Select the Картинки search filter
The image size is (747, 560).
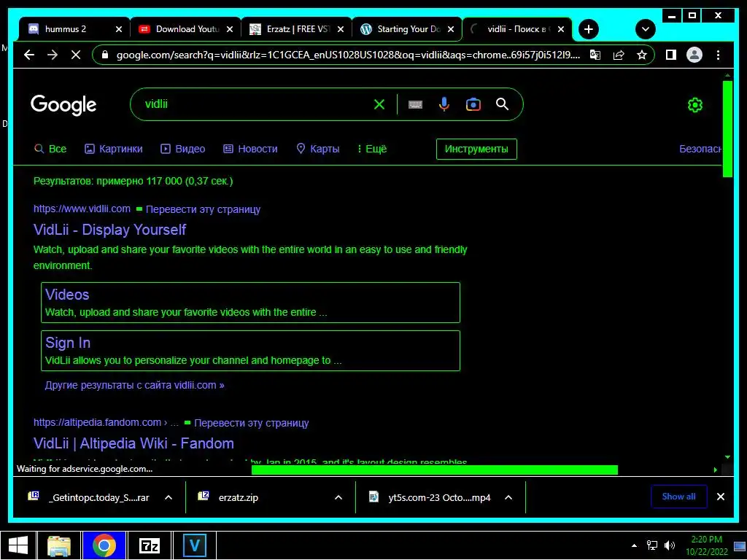click(113, 149)
